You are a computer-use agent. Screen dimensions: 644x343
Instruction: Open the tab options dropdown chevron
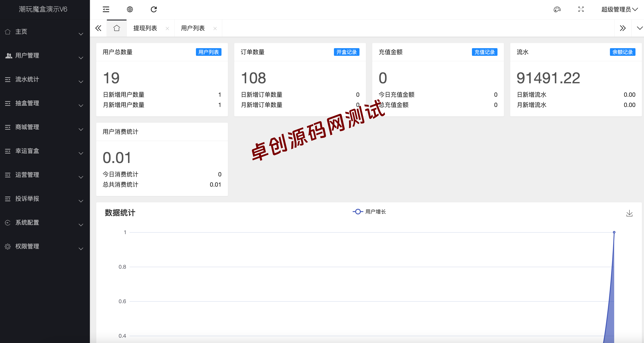click(x=640, y=28)
